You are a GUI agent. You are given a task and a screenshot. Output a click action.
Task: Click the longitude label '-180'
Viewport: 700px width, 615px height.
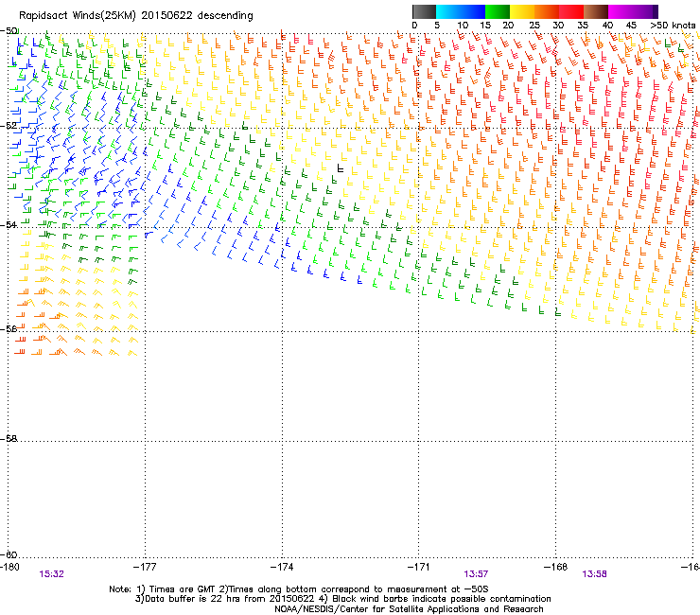[x=9, y=567]
